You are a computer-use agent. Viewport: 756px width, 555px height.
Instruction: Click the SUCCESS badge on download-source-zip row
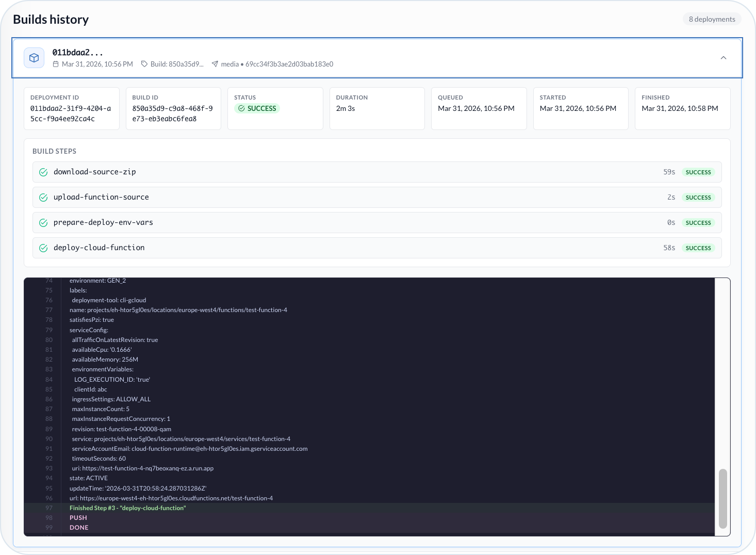(x=698, y=172)
